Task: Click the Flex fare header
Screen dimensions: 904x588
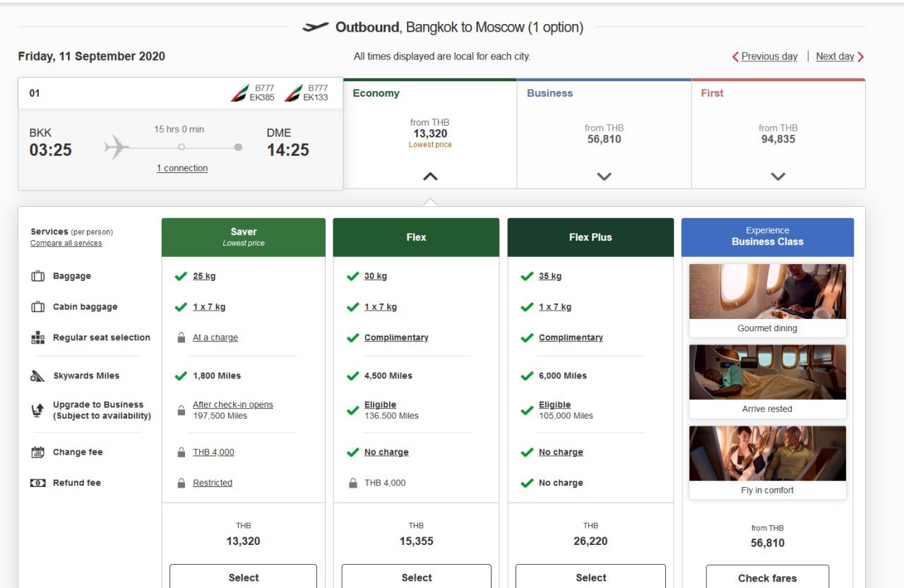Action: 416,237
